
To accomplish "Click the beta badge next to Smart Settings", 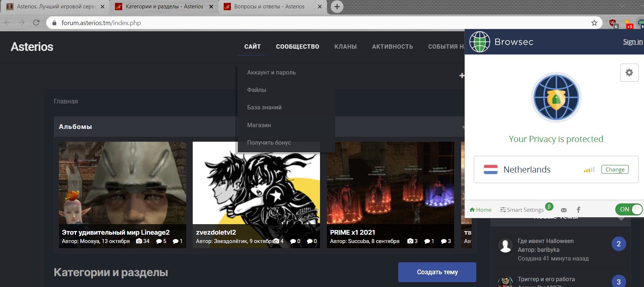I will (x=549, y=206).
